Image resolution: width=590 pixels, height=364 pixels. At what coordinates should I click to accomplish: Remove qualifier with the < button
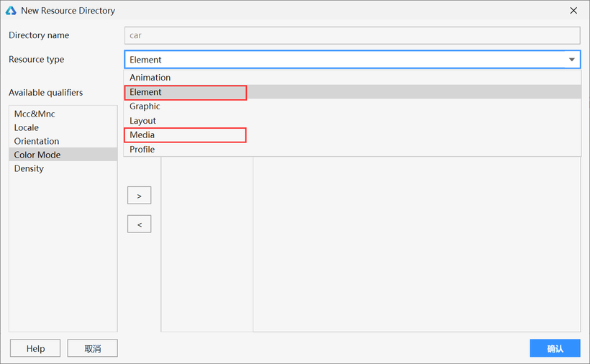tap(139, 224)
